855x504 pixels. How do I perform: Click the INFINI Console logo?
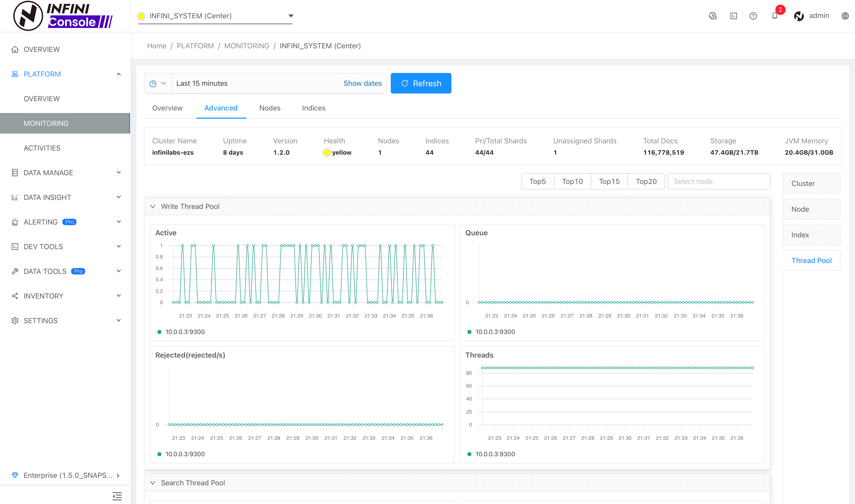63,16
